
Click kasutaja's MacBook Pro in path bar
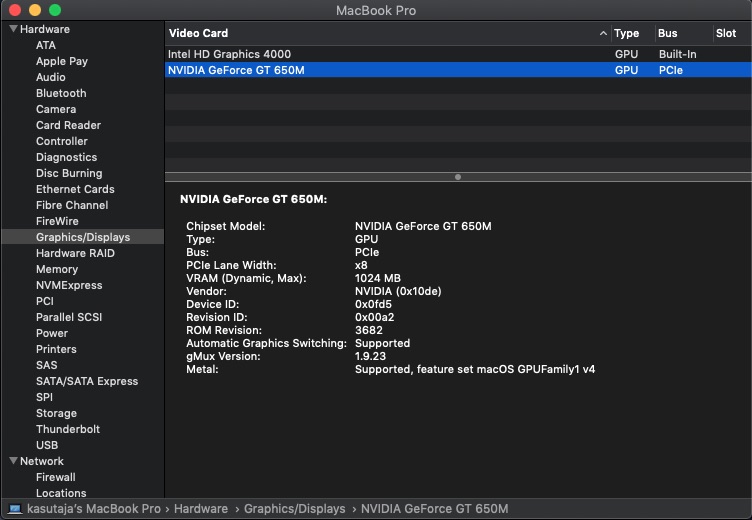pyautogui.click(x=94, y=508)
